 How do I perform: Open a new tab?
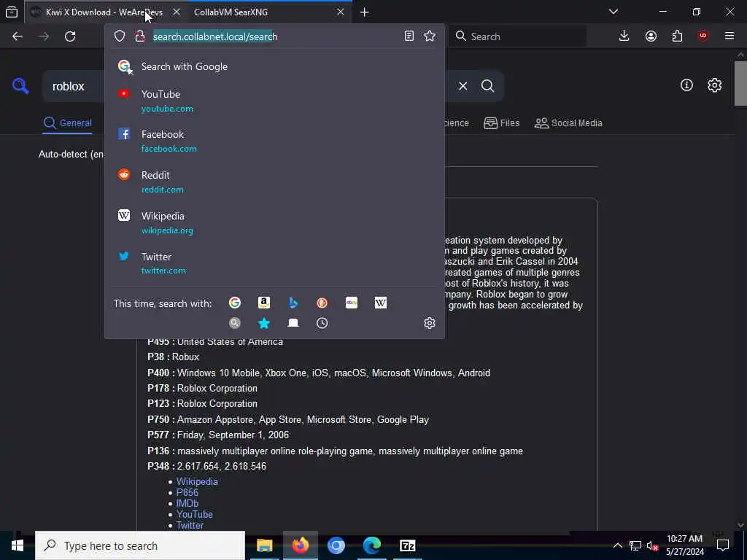[x=365, y=12]
